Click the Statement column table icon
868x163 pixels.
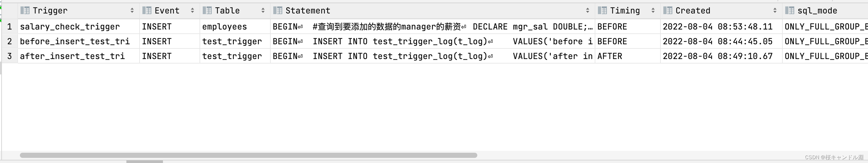pos(278,11)
